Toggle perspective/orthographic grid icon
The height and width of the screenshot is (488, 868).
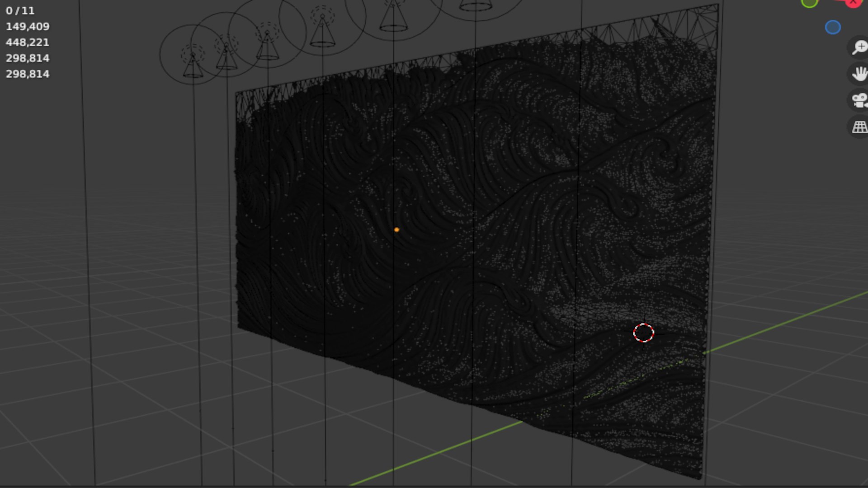pyautogui.click(x=859, y=127)
